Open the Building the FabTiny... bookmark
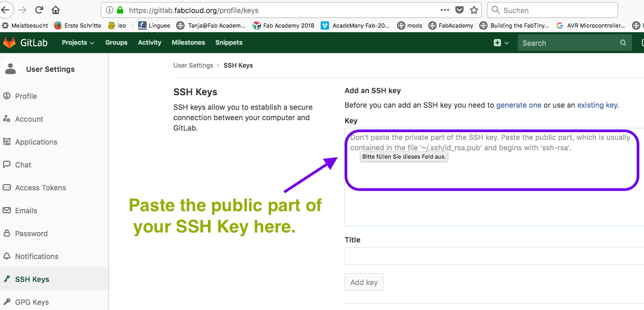The height and width of the screenshot is (310, 644). tap(515, 25)
